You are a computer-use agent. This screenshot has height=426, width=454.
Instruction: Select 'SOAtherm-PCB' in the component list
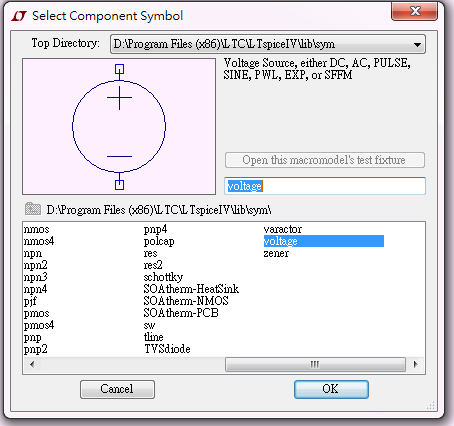tap(181, 313)
